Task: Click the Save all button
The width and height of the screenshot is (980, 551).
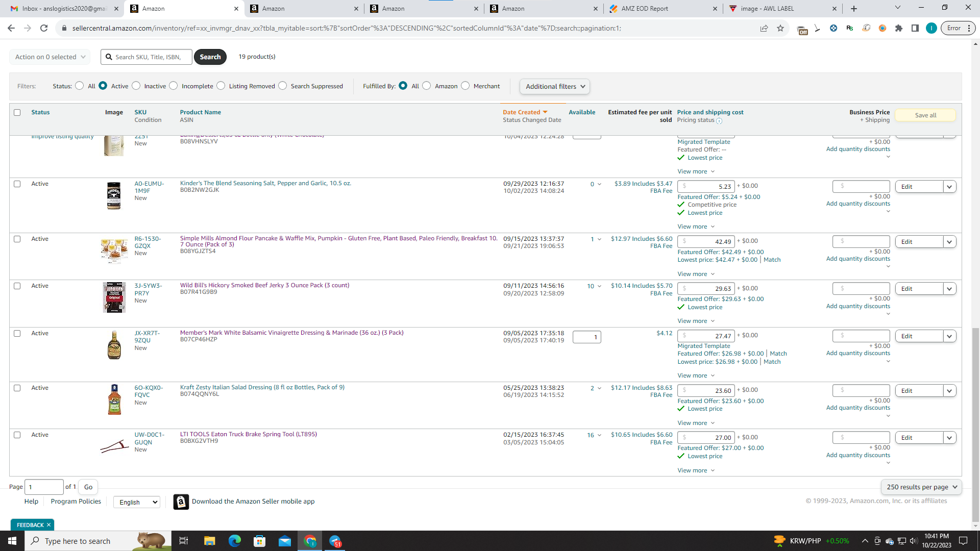Action: click(x=925, y=115)
